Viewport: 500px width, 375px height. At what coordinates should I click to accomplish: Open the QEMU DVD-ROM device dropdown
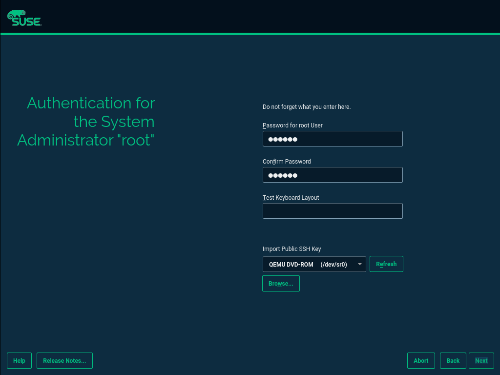click(x=314, y=264)
